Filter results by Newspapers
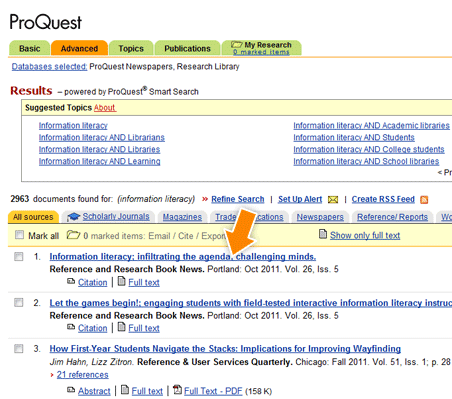 click(x=320, y=217)
